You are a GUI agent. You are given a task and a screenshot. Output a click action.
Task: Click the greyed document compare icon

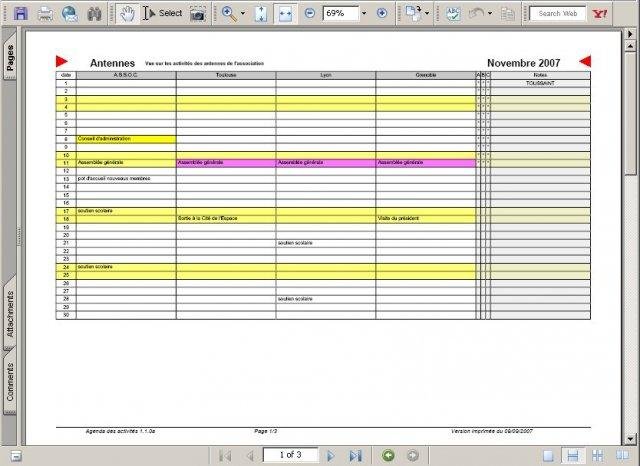tap(507, 14)
